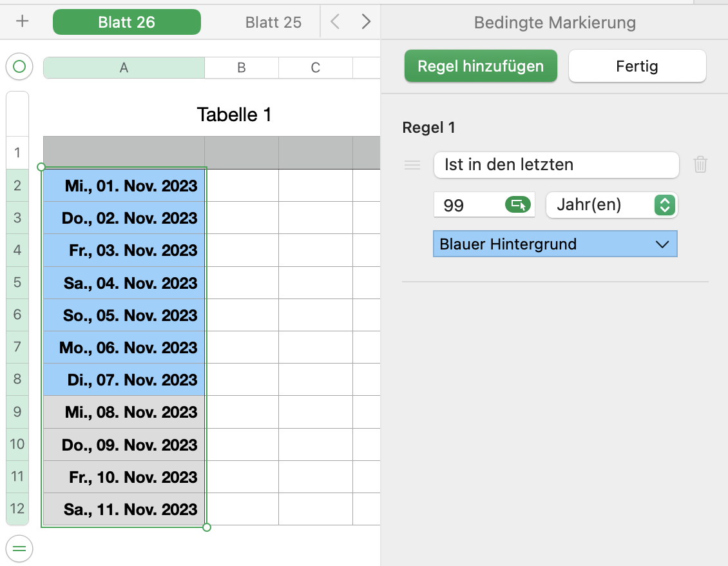Click the Tabelle 1 table title
728x566 pixels.
pyautogui.click(x=234, y=115)
